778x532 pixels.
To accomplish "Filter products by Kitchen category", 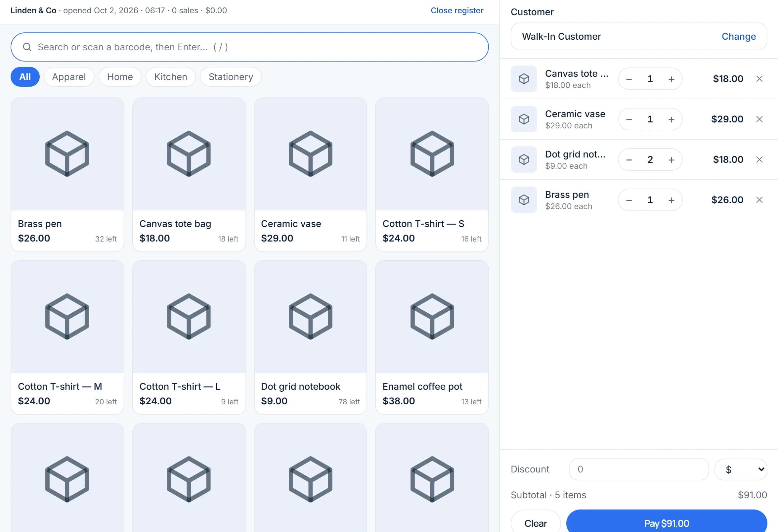I will [x=171, y=77].
